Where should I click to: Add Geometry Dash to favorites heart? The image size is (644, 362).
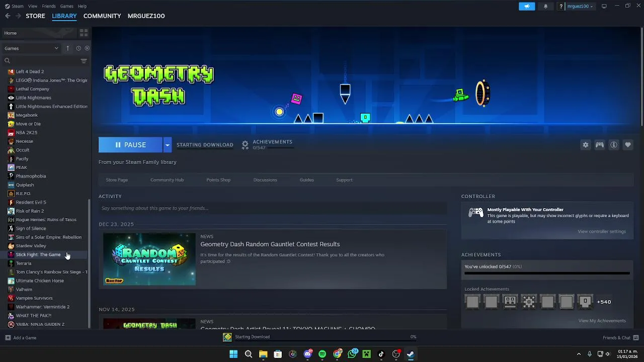(628, 145)
